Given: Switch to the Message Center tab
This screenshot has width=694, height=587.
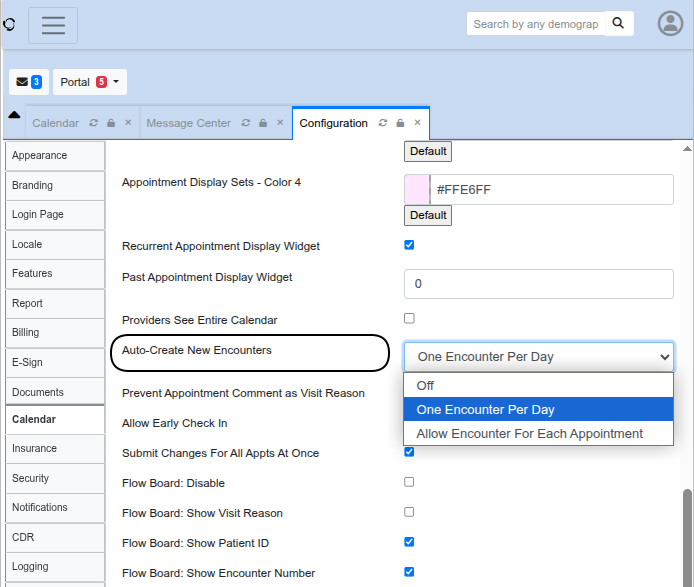Looking at the screenshot, I should pyautogui.click(x=188, y=123).
